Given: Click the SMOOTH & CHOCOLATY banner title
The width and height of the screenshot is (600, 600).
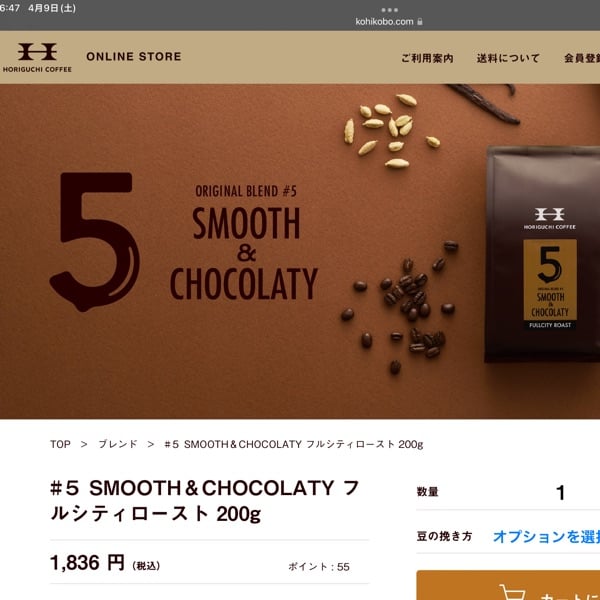Looking at the screenshot, I should (x=244, y=253).
